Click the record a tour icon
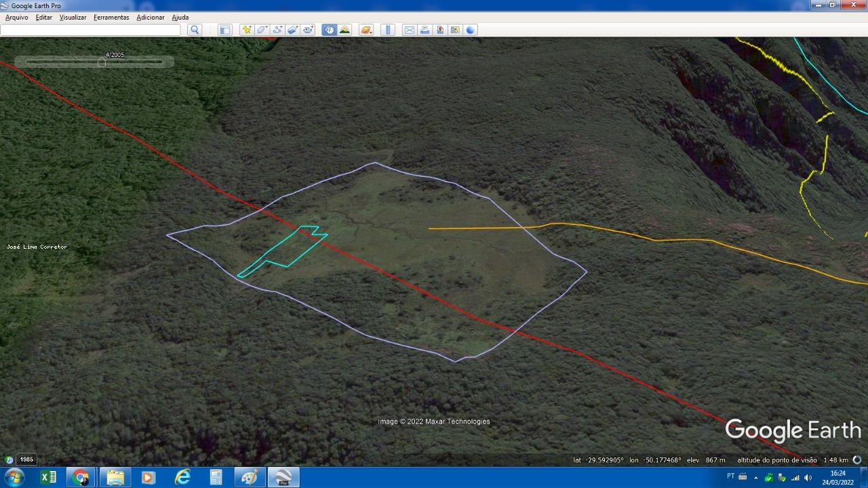The height and width of the screenshot is (488, 868). 309,30
